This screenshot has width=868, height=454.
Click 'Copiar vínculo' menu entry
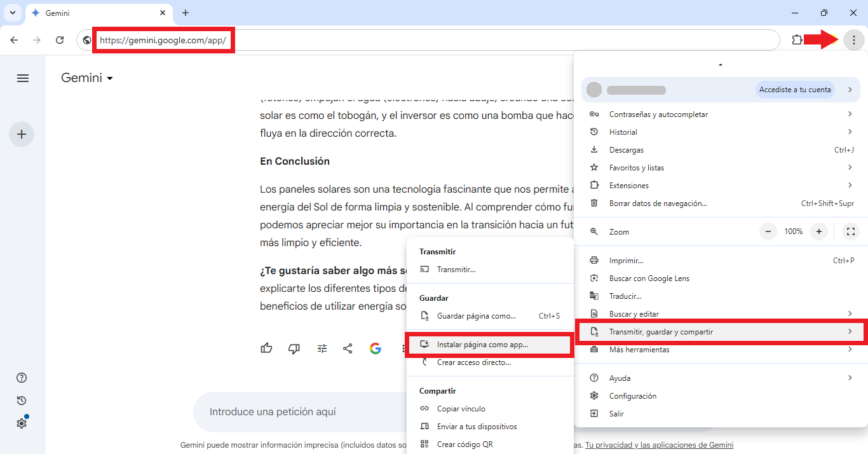click(489, 409)
